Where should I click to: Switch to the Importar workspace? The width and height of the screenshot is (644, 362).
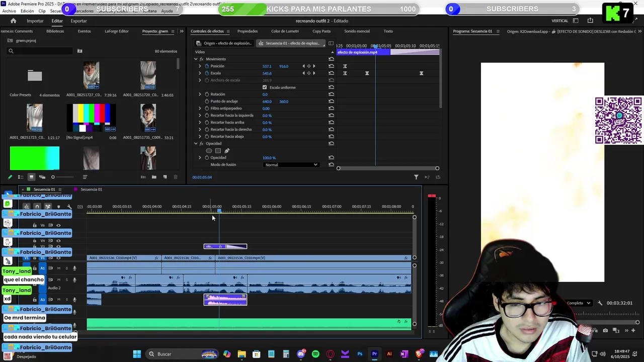click(35, 21)
